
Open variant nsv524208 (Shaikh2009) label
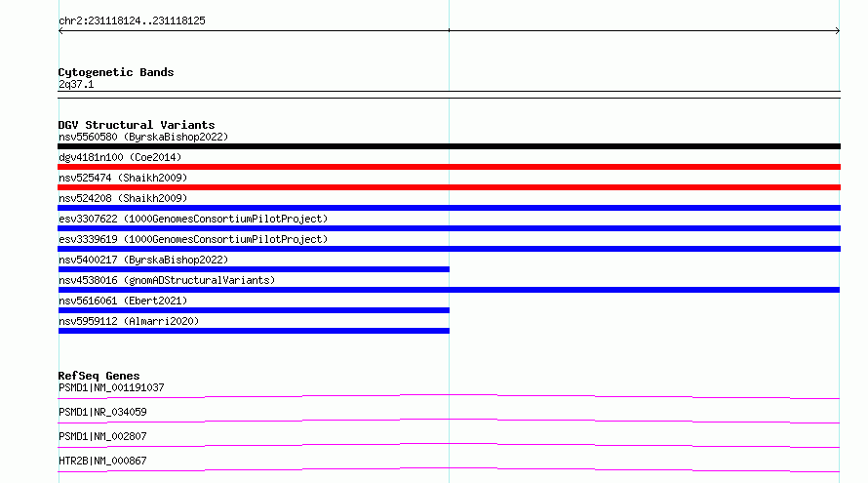123,198
